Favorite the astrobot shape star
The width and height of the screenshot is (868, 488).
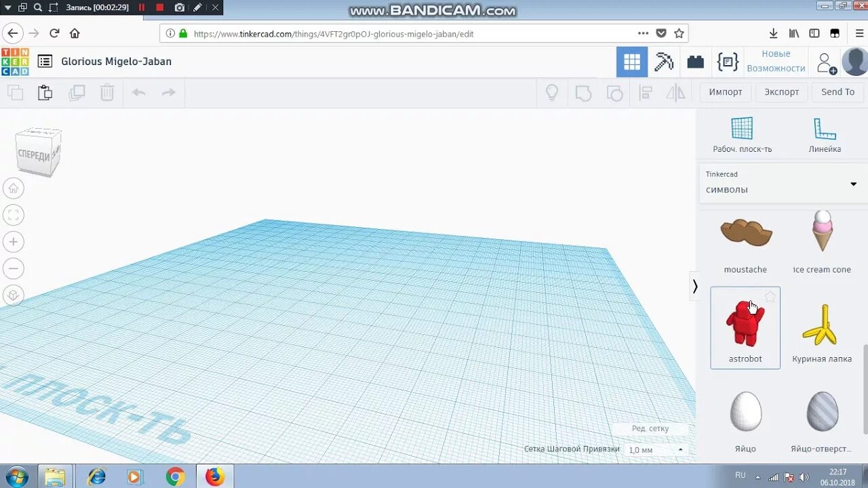coord(770,297)
